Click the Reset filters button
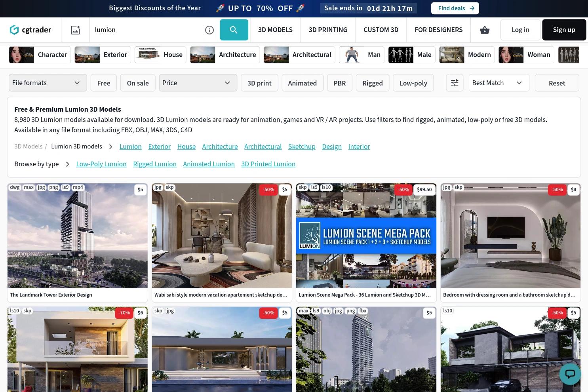Image resolution: width=588 pixels, height=392 pixels. [x=557, y=83]
